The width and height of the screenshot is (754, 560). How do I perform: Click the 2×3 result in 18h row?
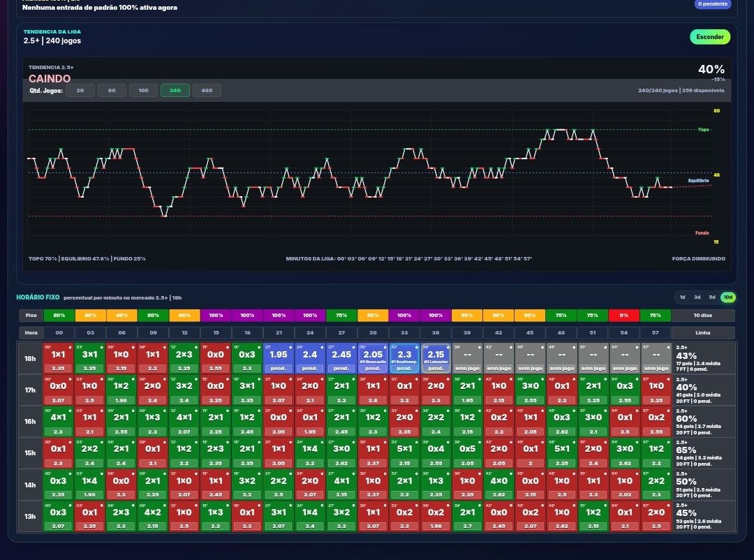(184, 358)
